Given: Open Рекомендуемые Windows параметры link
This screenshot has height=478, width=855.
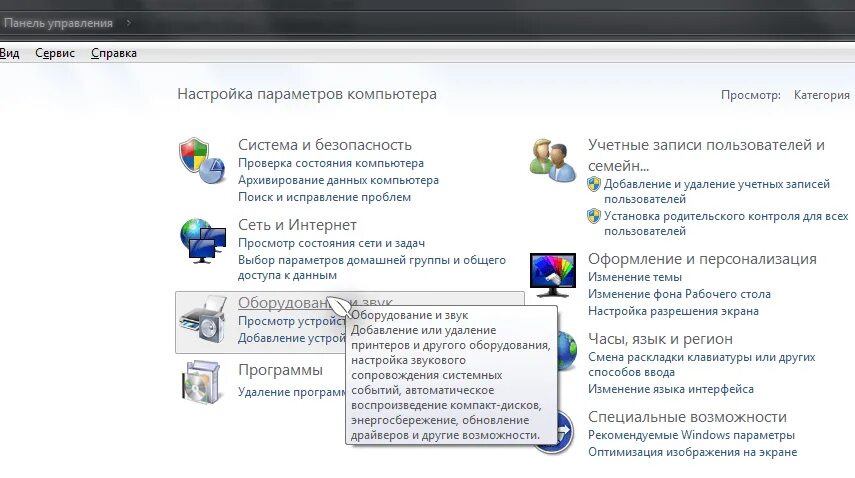Looking at the screenshot, I should tap(691, 435).
